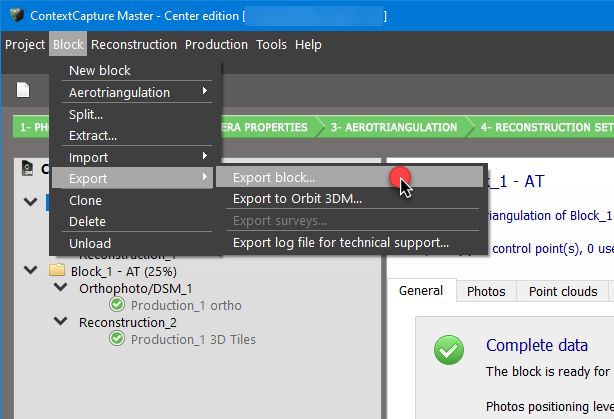Click the project root icon in tree

tap(27, 168)
